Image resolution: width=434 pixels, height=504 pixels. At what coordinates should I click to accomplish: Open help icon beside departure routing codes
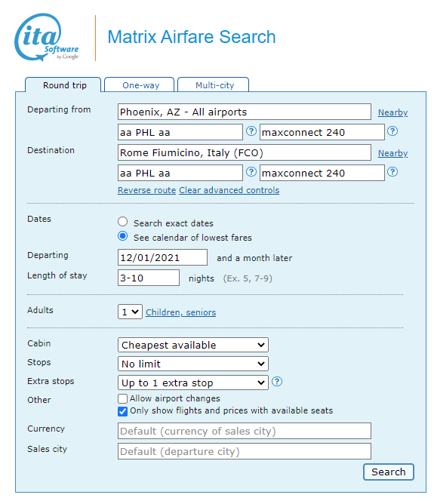tap(251, 131)
